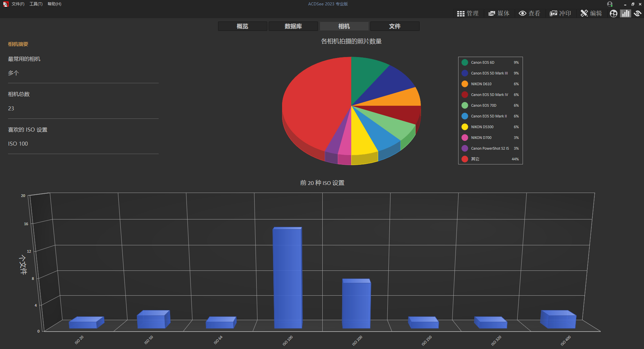The width and height of the screenshot is (644, 349).
Task: Click the ISO 250 bar
Action: 423,322
